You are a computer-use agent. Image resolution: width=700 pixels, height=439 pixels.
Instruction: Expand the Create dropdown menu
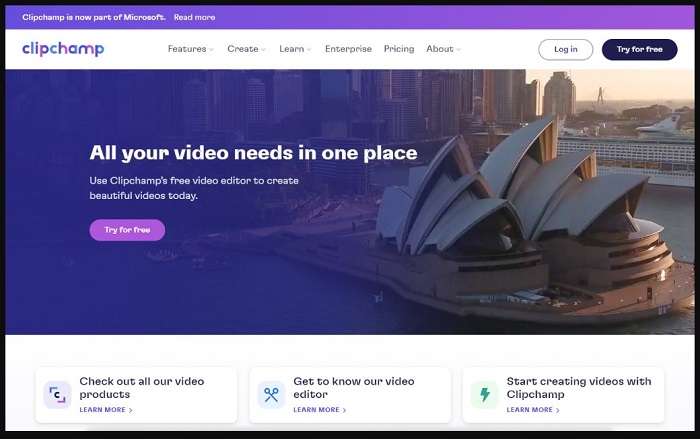[246, 49]
